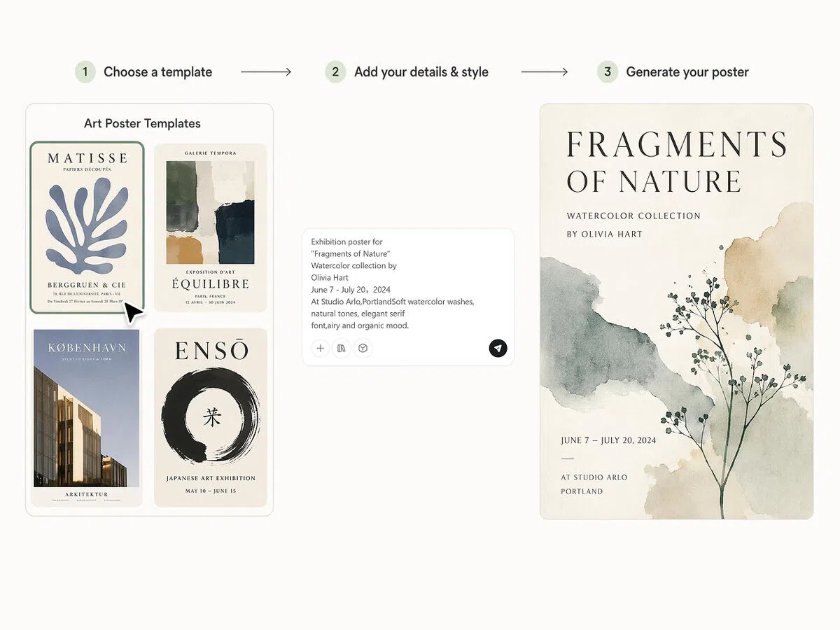Click the arrow after Choose a template
The image size is (840, 630).
tap(266, 72)
